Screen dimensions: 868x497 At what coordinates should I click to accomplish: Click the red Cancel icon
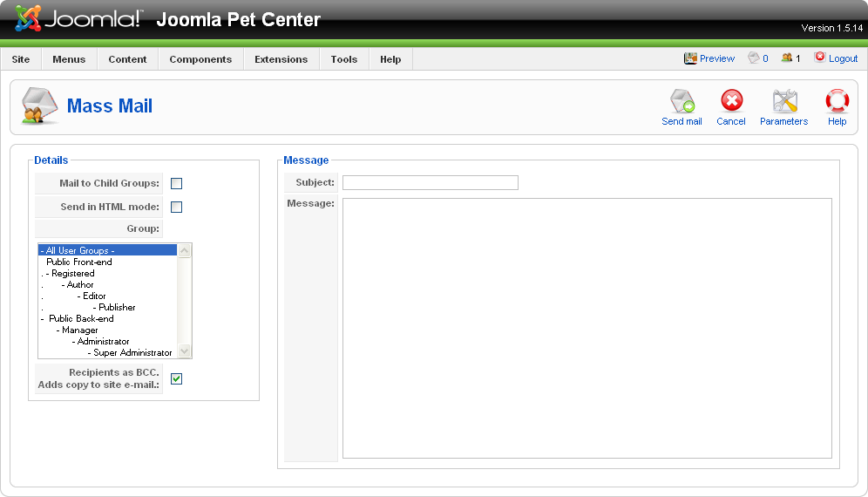(x=731, y=101)
